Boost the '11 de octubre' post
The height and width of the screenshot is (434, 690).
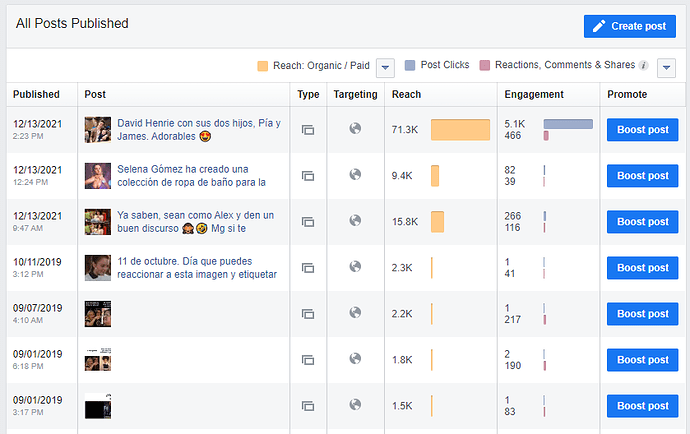point(642,268)
